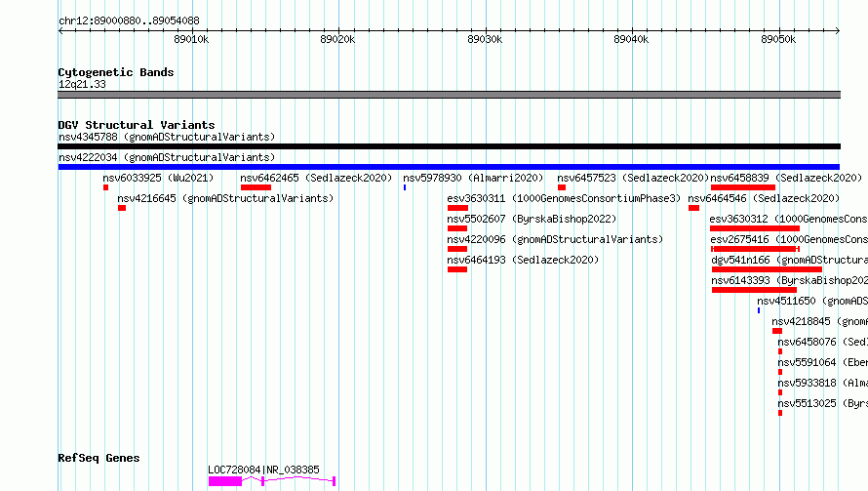Open nsv5978930 (Almarri2020) variant label
This screenshot has width=868, height=491.
tap(473, 178)
